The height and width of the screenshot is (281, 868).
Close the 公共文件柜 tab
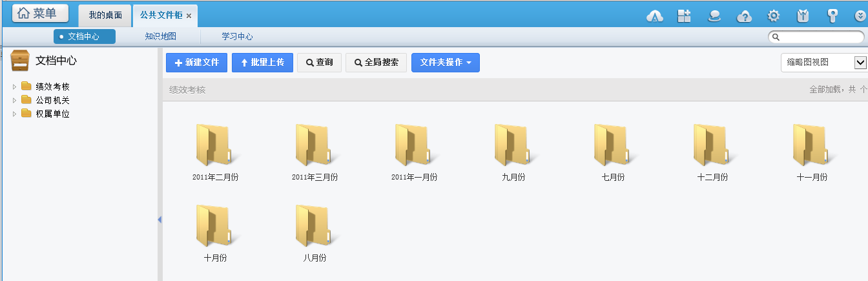click(189, 16)
